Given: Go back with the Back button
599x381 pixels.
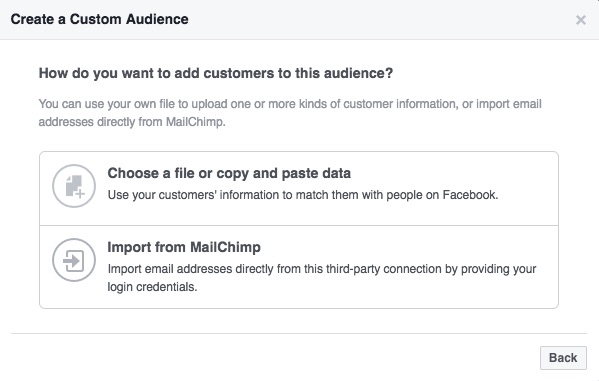Looking at the screenshot, I should click(x=563, y=358).
